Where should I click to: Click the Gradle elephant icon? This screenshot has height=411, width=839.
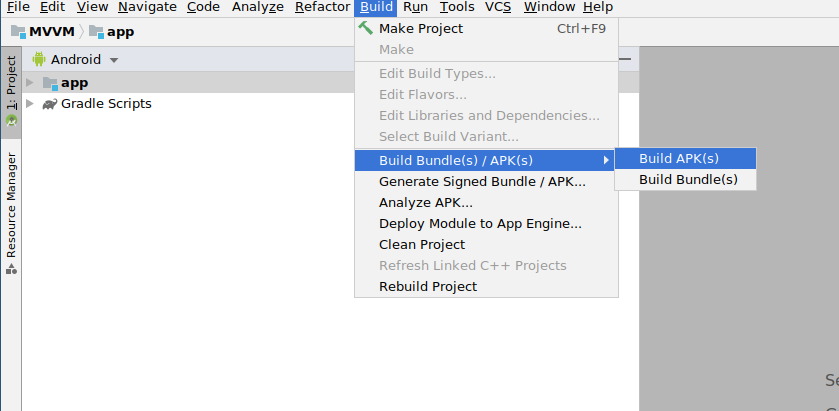(50, 104)
